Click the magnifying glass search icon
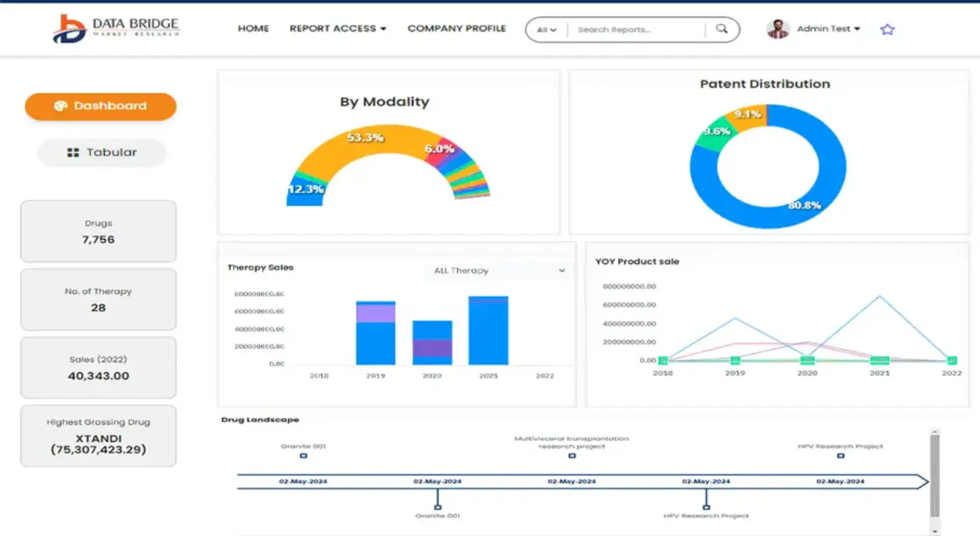Image resolution: width=980 pixels, height=536 pixels. (721, 29)
